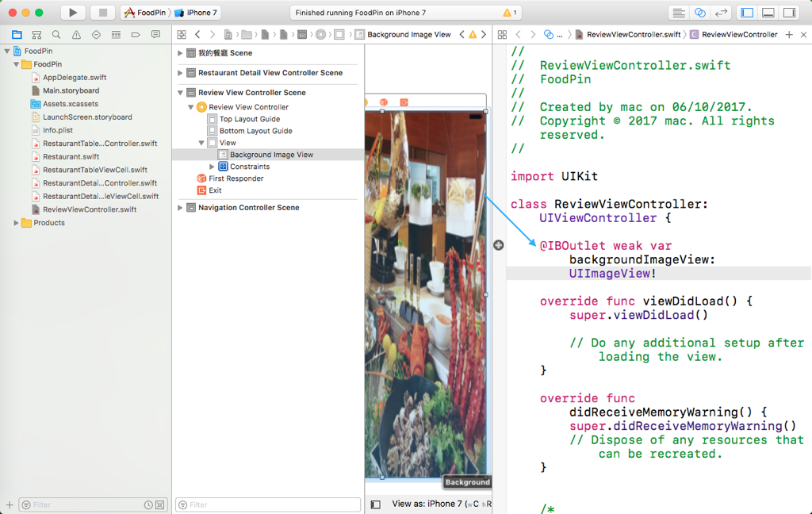Image resolution: width=812 pixels, height=514 pixels.
Task: Open LaunchScreen.storyboard file
Action: coord(87,117)
